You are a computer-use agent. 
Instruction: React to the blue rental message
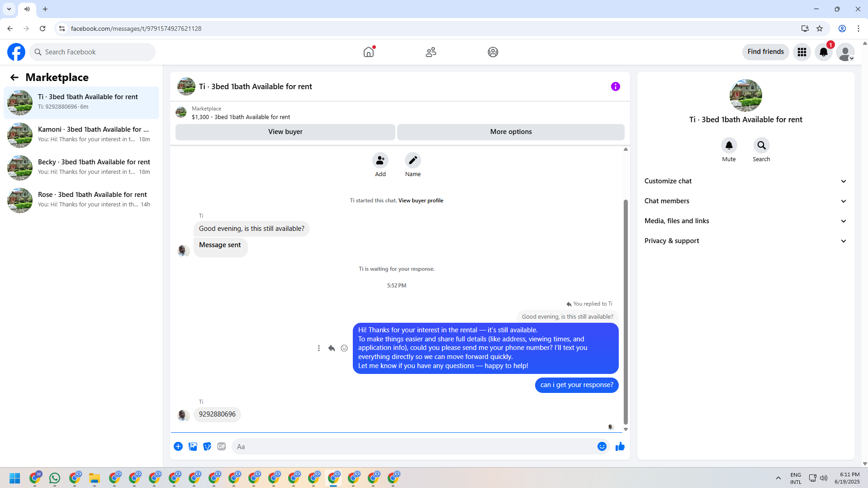point(344,348)
